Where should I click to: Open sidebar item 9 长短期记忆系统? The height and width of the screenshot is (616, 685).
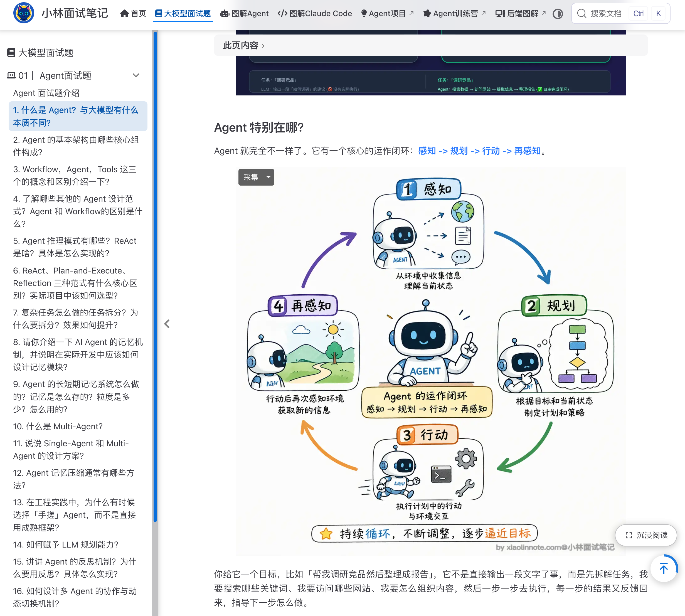78,397
